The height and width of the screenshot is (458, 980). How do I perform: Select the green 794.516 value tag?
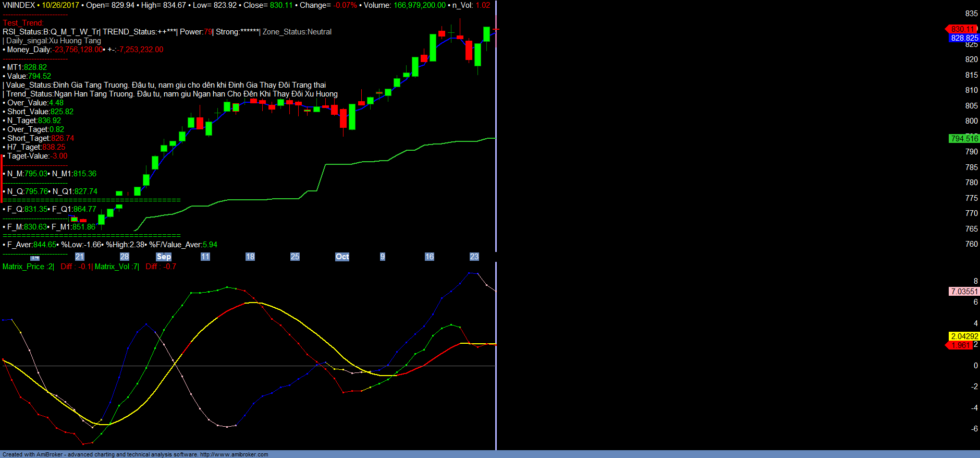pos(964,139)
